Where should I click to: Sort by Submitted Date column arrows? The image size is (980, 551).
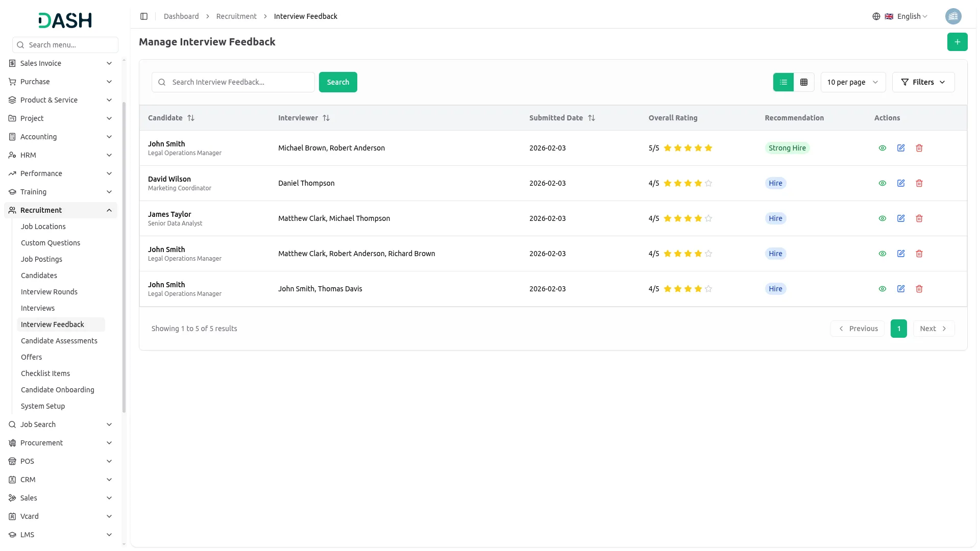[592, 118]
